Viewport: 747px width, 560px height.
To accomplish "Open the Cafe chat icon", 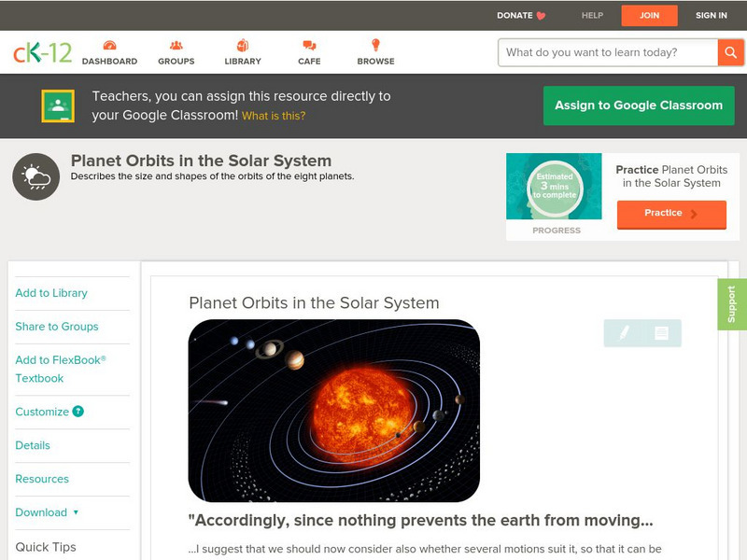I will [309, 47].
